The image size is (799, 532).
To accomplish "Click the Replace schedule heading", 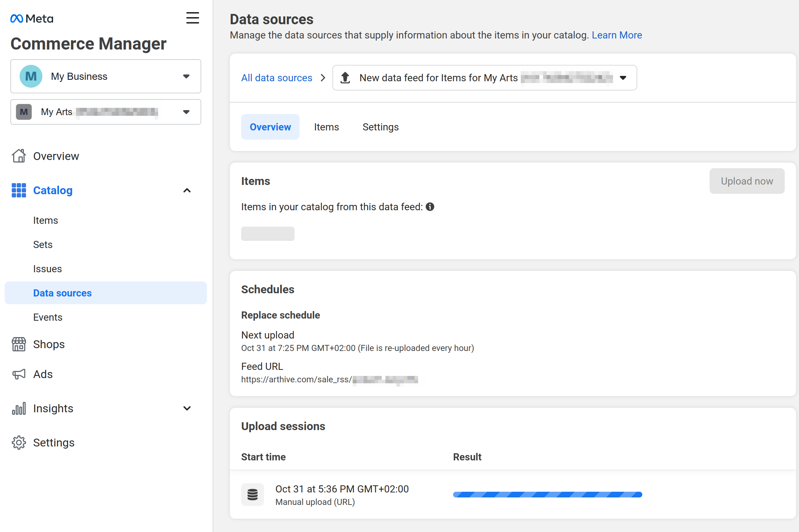I will 280,315.
